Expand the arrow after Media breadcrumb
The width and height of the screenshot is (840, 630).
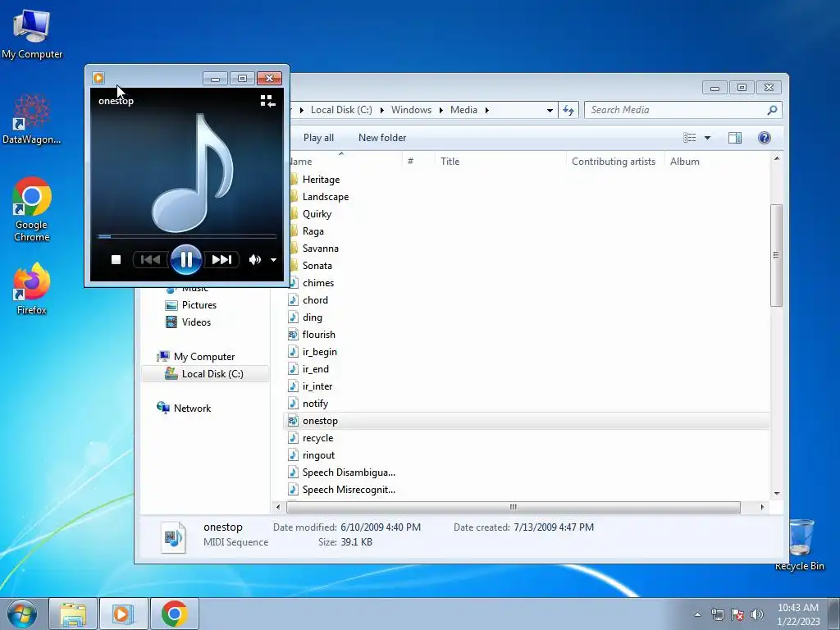[487, 110]
